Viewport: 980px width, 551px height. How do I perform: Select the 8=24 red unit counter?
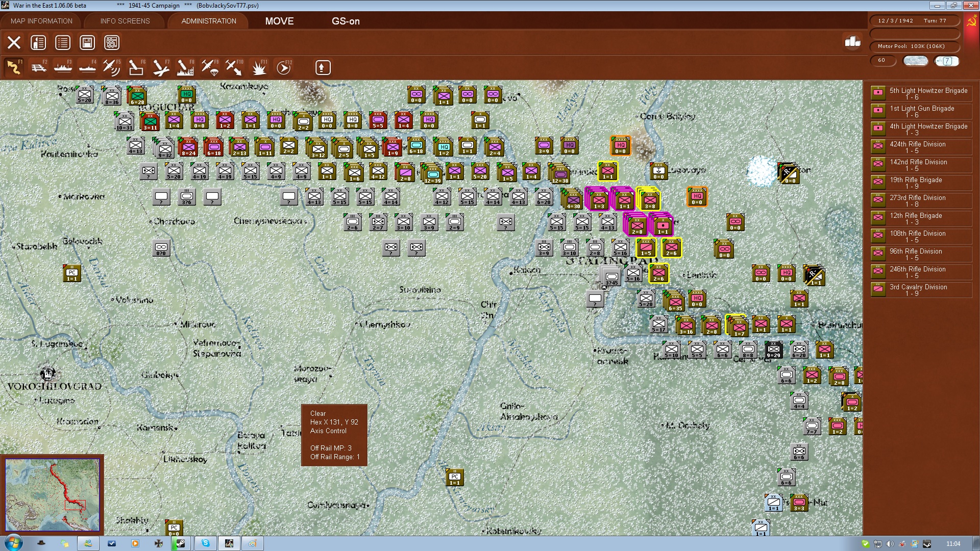pyautogui.click(x=188, y=147)
